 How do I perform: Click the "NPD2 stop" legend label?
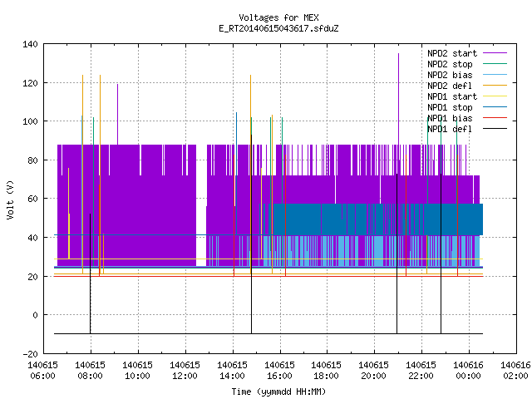[450, 64]
